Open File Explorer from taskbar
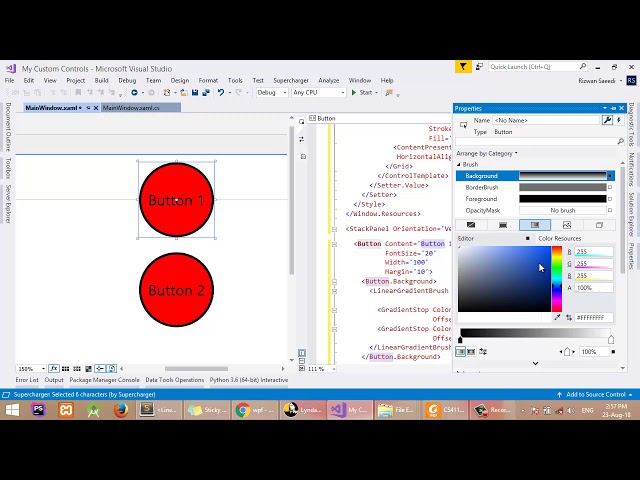640x480 pixels. pos(396,410)
